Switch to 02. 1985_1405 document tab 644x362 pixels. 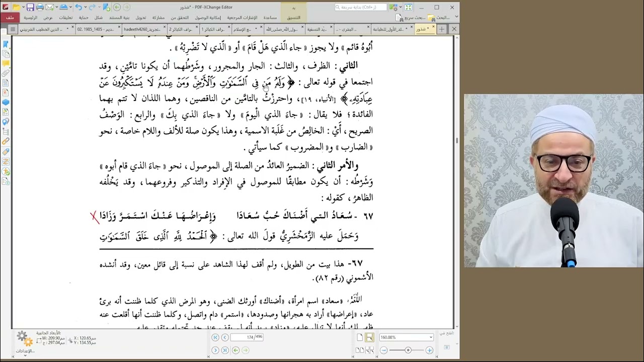95,29
